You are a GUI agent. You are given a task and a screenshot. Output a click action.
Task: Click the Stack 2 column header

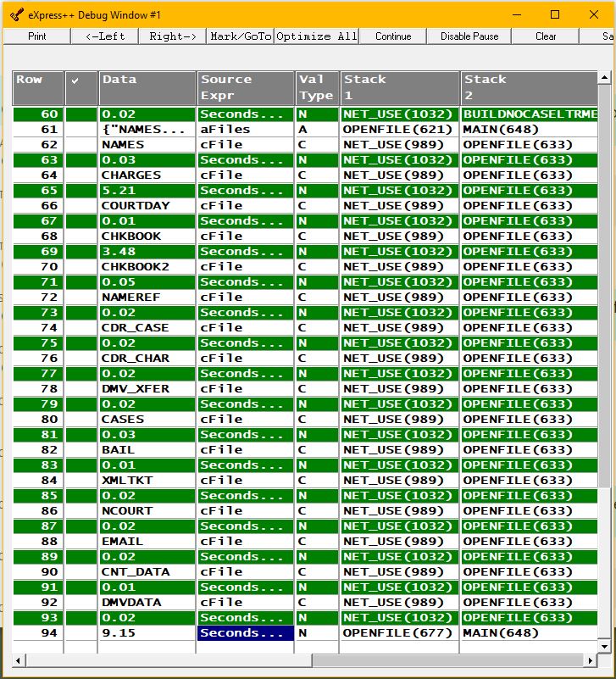tap(529, 88)
